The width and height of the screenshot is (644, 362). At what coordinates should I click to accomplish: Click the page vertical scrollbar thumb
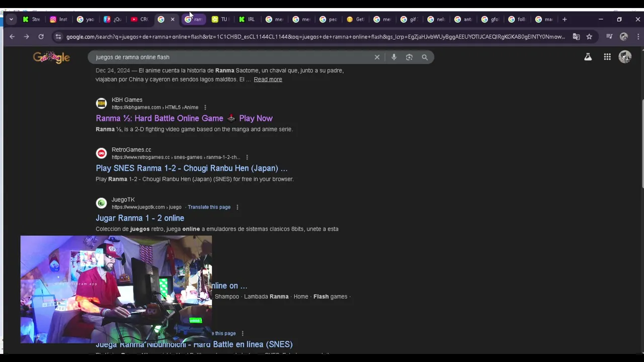pos(641,144)
